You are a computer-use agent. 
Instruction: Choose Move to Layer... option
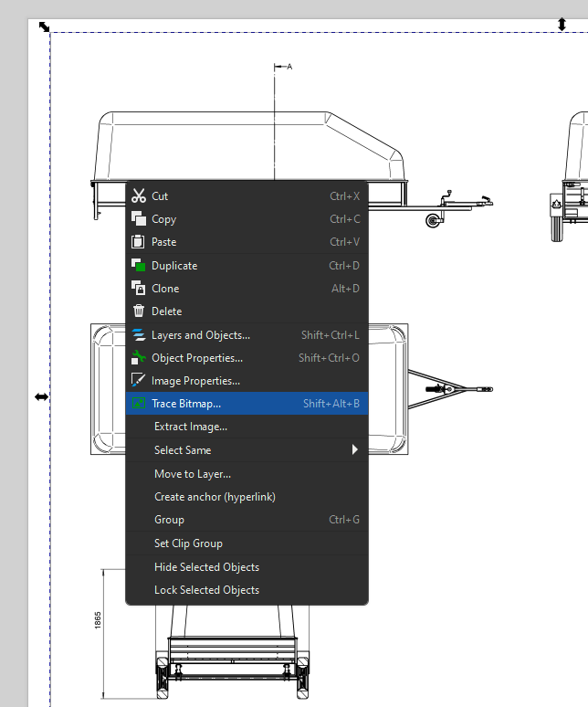point(193,474)
